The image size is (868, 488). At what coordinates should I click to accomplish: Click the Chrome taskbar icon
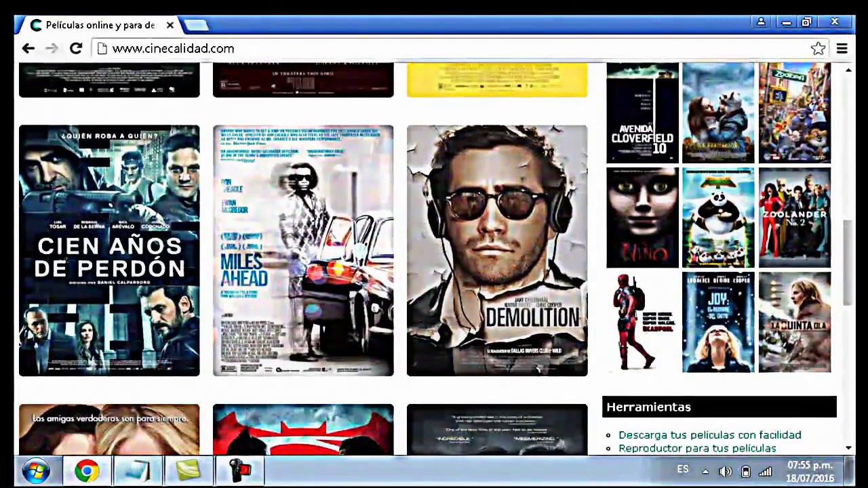coord(87,470)
